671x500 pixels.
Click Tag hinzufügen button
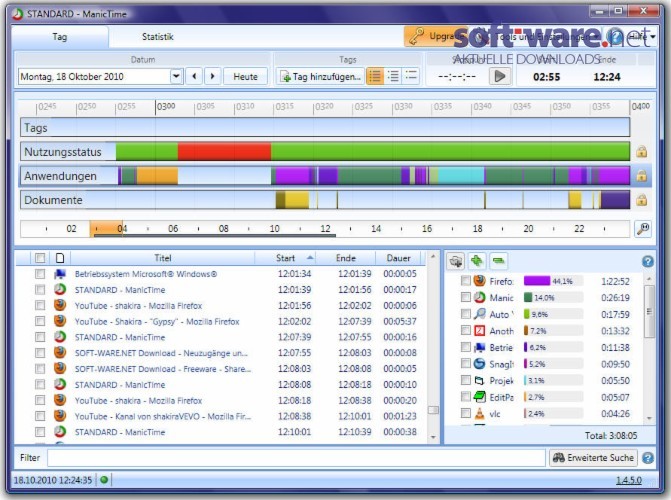(x=320, y=77)
